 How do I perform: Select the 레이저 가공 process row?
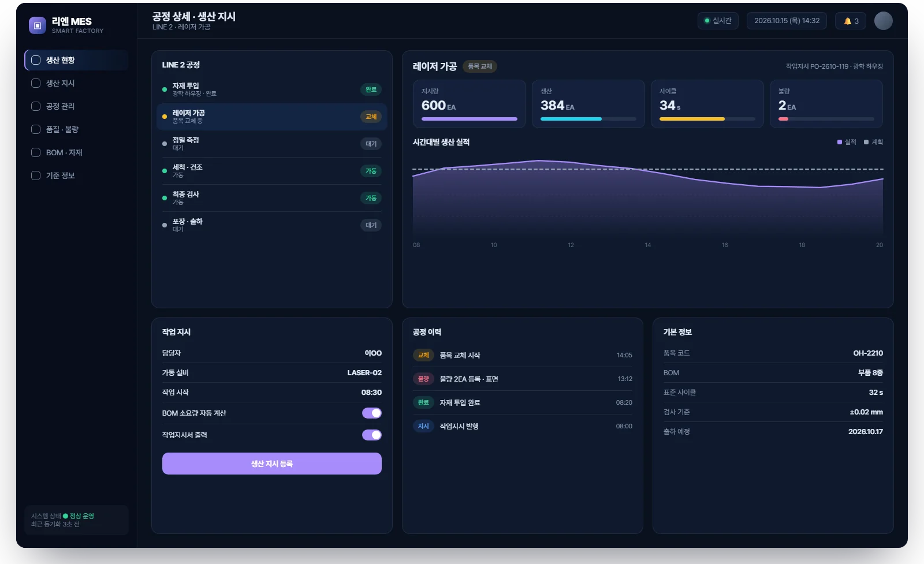coord(271,117)
